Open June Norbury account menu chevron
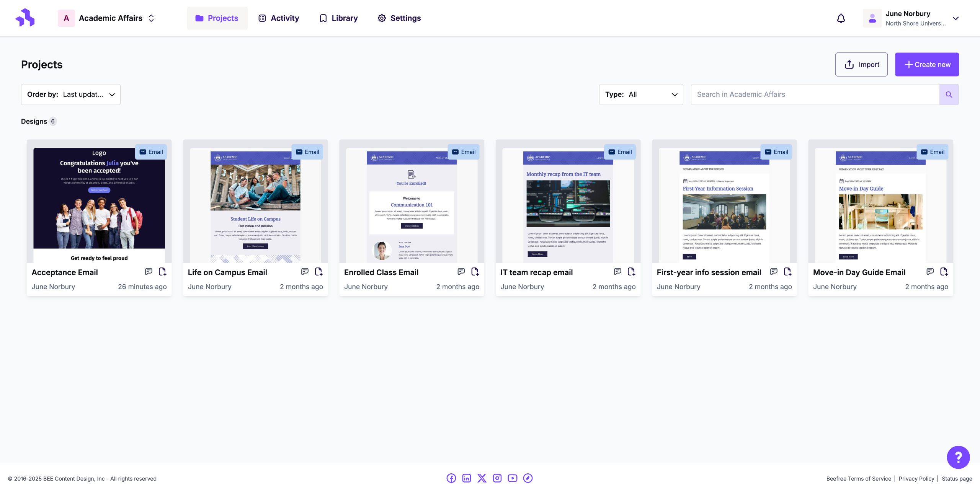Viewport: 980px width, 494px height. [x=955, y=18]
